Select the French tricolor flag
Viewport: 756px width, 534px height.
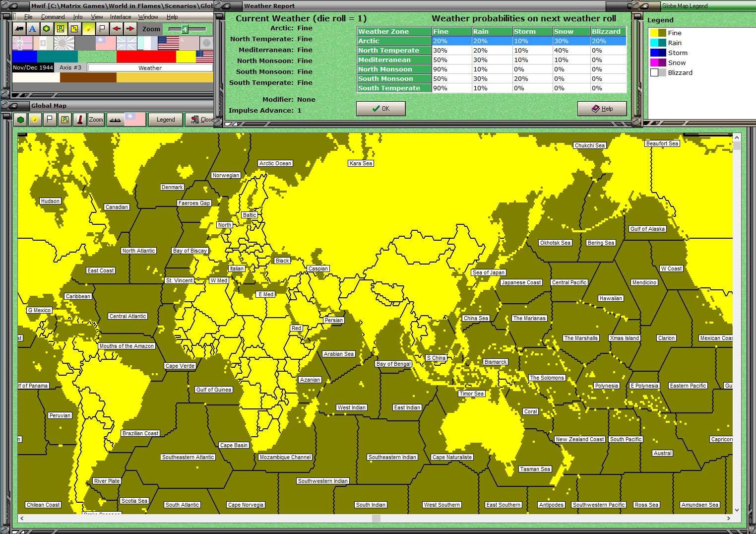(147, 43)
